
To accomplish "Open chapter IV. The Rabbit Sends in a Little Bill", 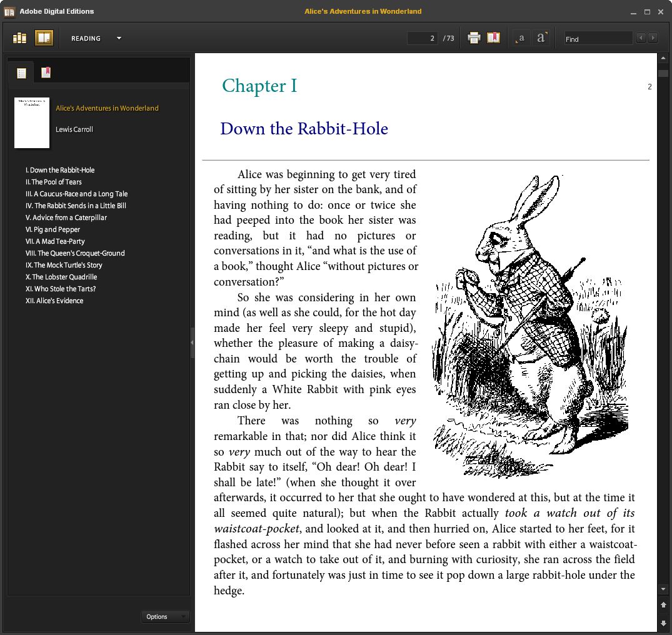I will pyautogui.click(x=76, y=206).
